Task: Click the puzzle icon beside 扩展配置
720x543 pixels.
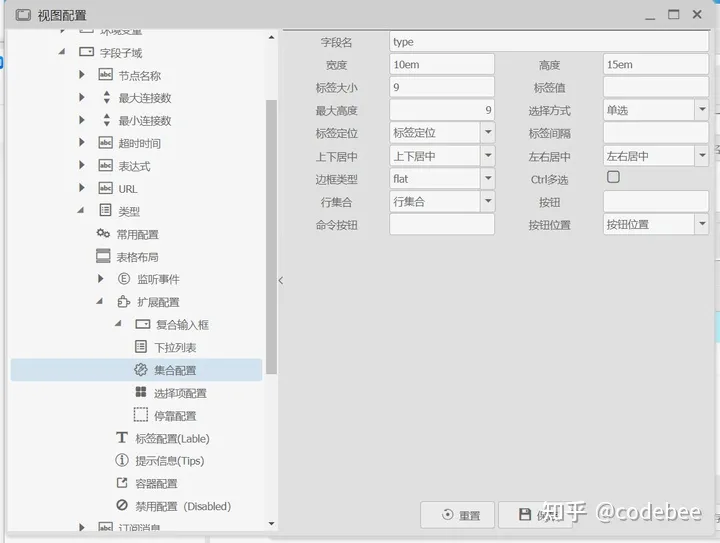Action: 124,302
